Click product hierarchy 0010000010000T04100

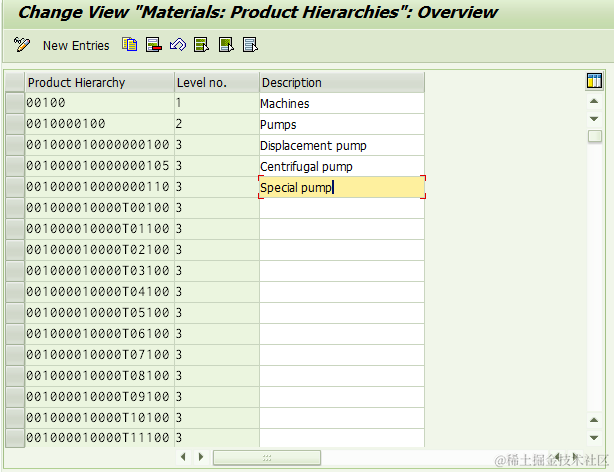99,292
